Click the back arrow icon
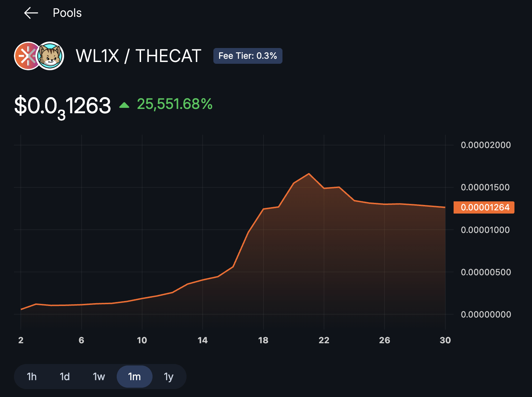This screenshot has height=397, width=532. click(x=31, y=13)
